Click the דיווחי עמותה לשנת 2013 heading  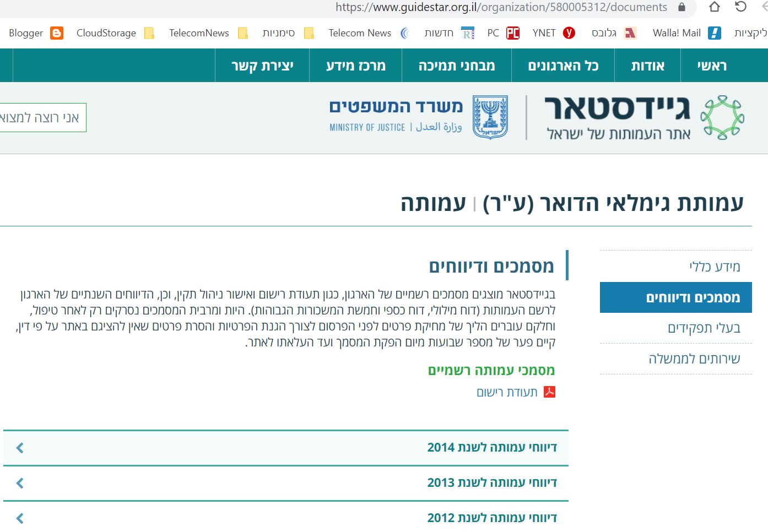(x=492, y=482)
